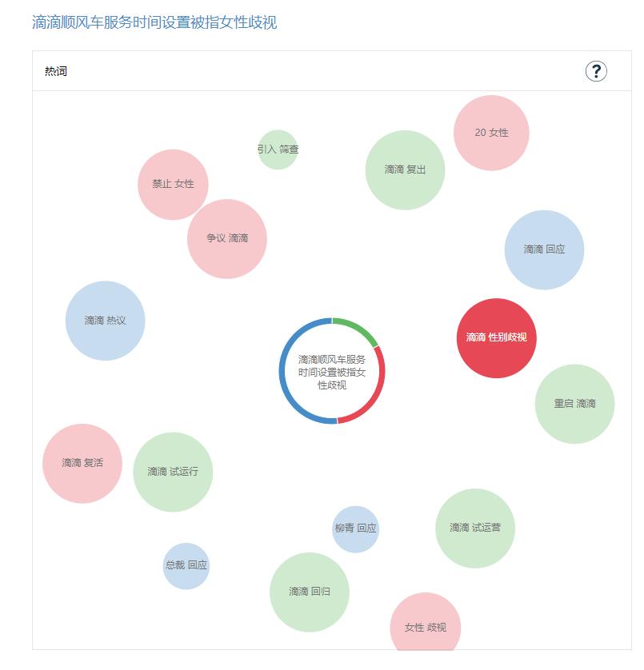Image resolution: width=644 pixels, height=670 pixels.
Task: Click the 热词 panel header label
Action: [56, 71]
